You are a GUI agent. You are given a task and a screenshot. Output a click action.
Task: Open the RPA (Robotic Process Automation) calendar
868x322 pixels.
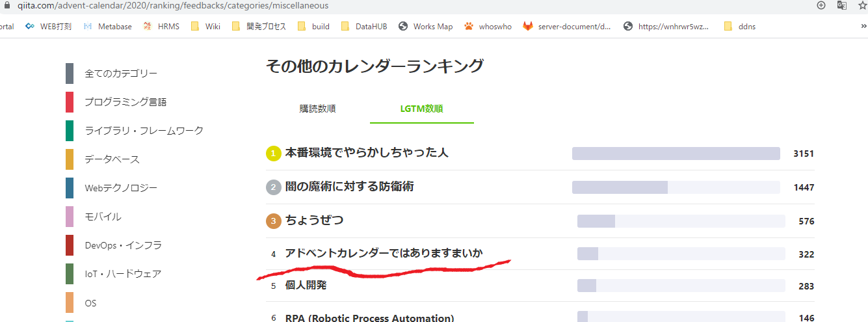(x=369, y=317)
